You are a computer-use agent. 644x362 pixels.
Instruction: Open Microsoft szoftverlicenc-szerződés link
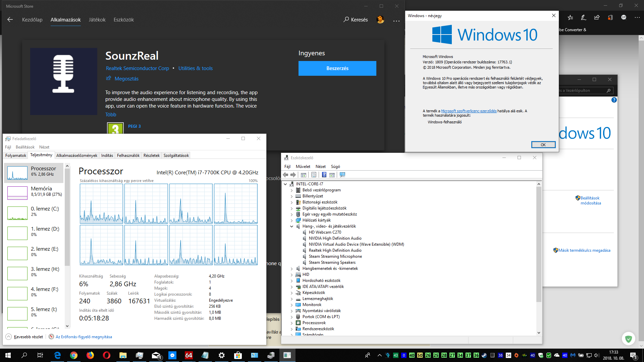tap(469, 111)
